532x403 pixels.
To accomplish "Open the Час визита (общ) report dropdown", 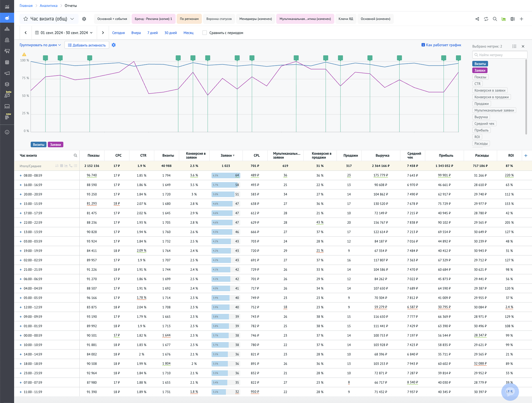I will pyautogui.click(x=72, y=19).
